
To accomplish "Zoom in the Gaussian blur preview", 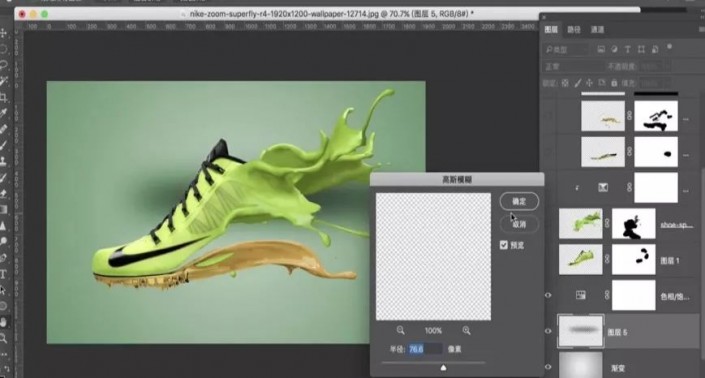I will (x=466, y=330).
